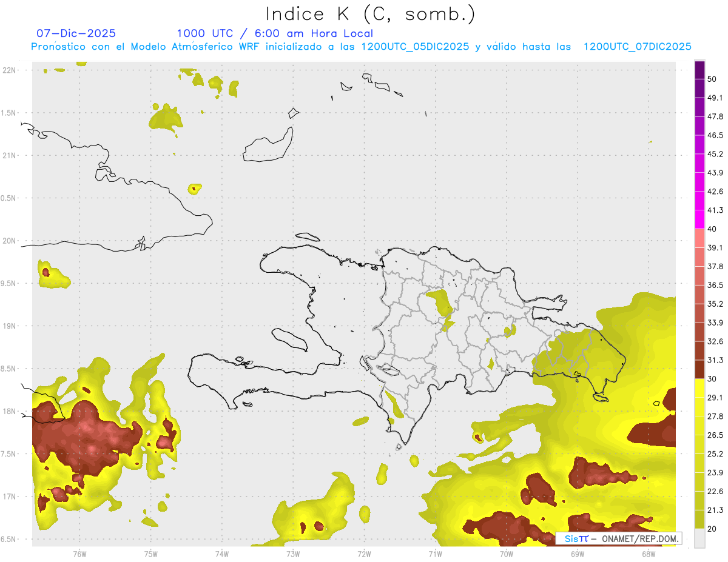Click latitude axis label '9.5N'

click(x=9, y=284)
